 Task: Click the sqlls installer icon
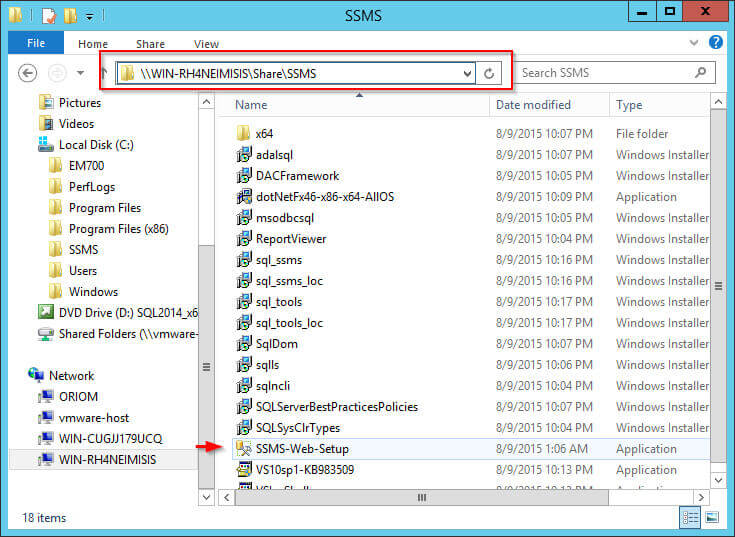pyautogui.click(x=244, y=365)
